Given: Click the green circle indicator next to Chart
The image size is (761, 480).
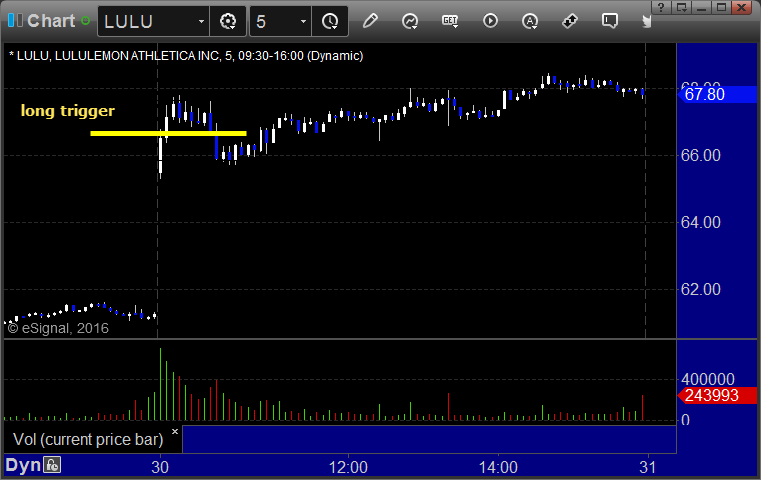Looking at the screenshot, I should 86,21.
